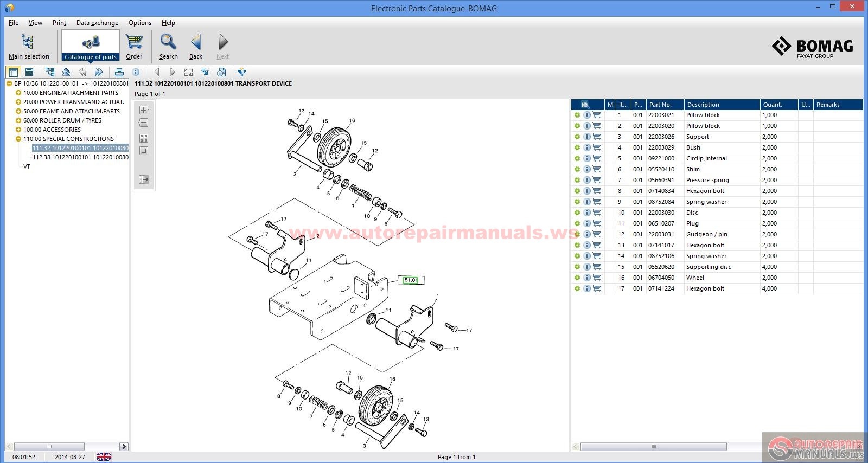Click the four-squares hotspot view icon

144,138
